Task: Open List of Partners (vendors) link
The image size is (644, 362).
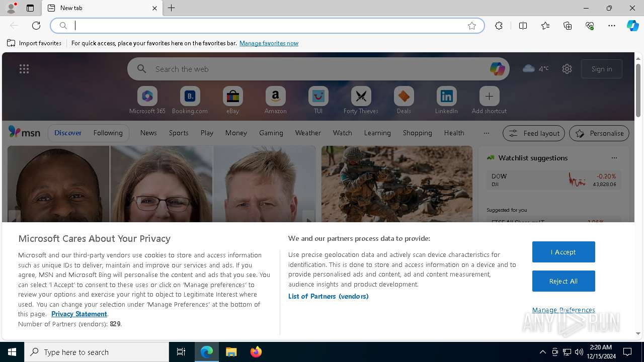Action: (x=328, y=296)
